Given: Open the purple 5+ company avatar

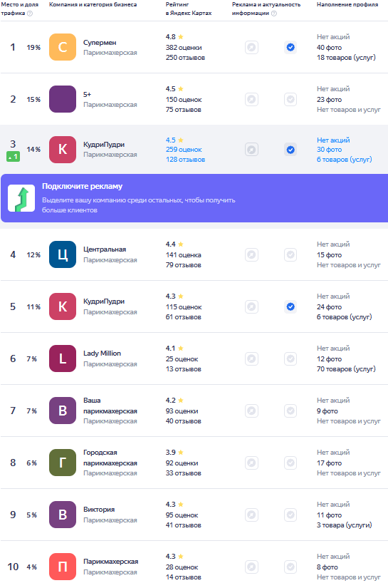Looking at the screenshot, I should pyautogui.click(x=63, y=99).
